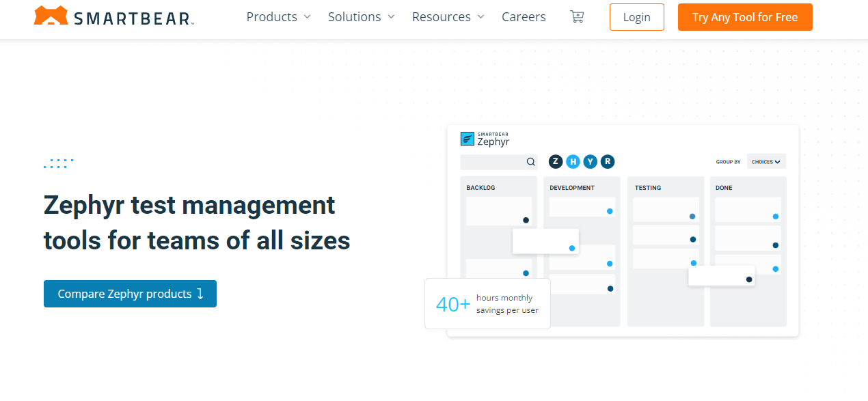Click the DEVELOPMENT column header
The height and width of the screenshot is (401, 868).
572,188
